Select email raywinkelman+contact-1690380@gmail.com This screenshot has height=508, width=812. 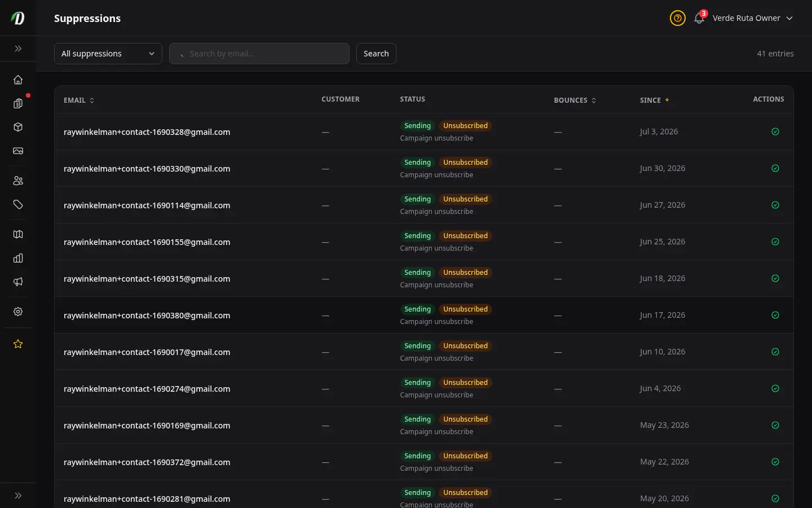click(x=147, y=316)
